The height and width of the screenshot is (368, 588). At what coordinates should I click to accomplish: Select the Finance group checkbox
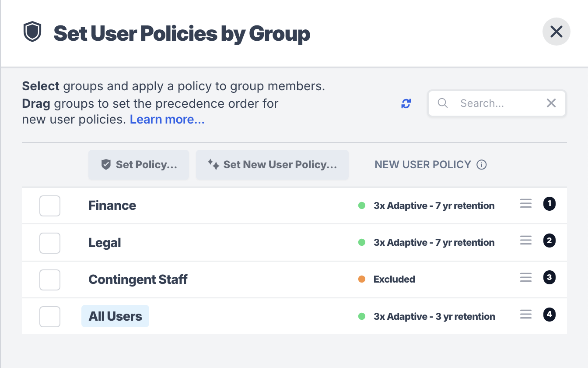click(x=50, y=206)
